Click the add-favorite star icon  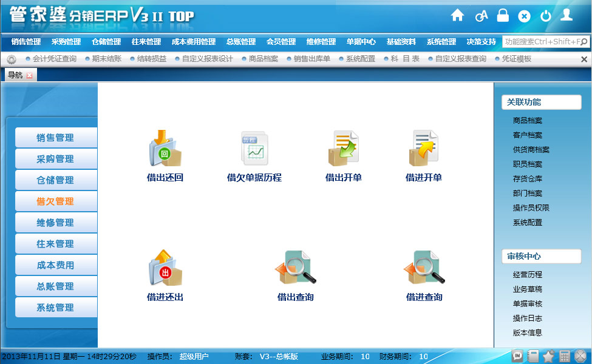[x=549, y=356]
